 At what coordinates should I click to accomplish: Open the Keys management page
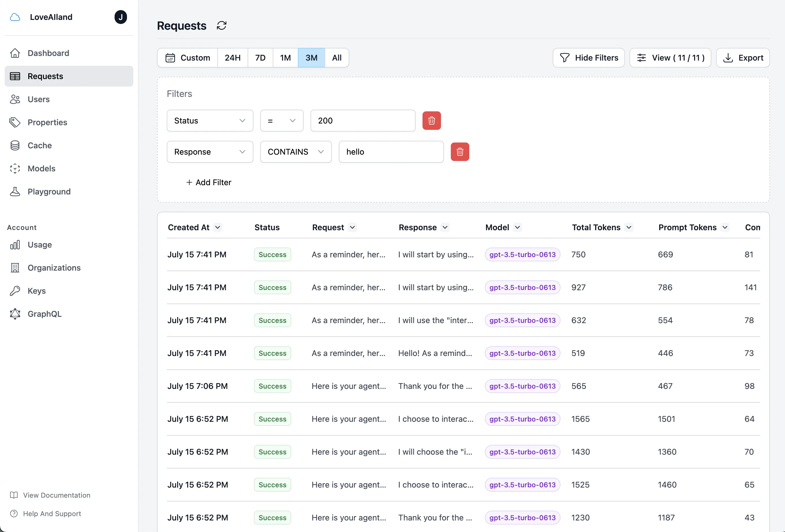pos(36,291)
